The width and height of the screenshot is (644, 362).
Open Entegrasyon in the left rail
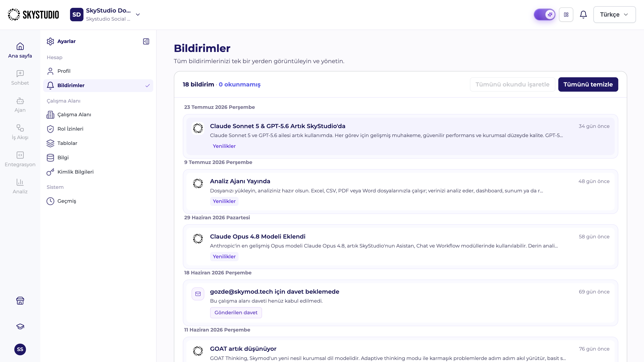(20, 159)
